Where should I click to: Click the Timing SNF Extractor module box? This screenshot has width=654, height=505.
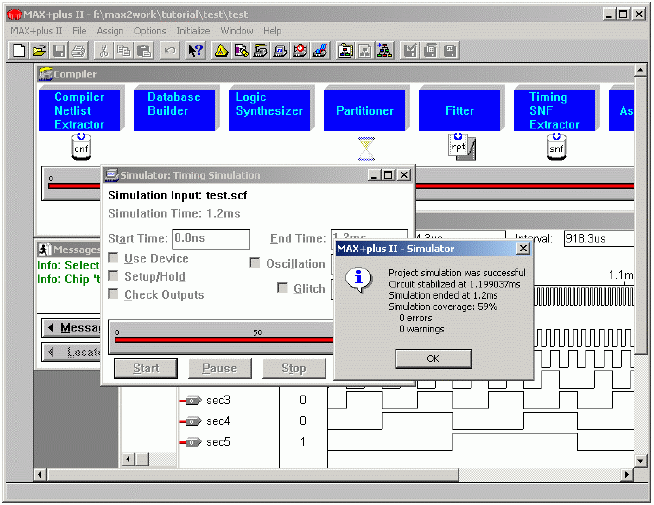pyautogui.click(x=555, y=111)
